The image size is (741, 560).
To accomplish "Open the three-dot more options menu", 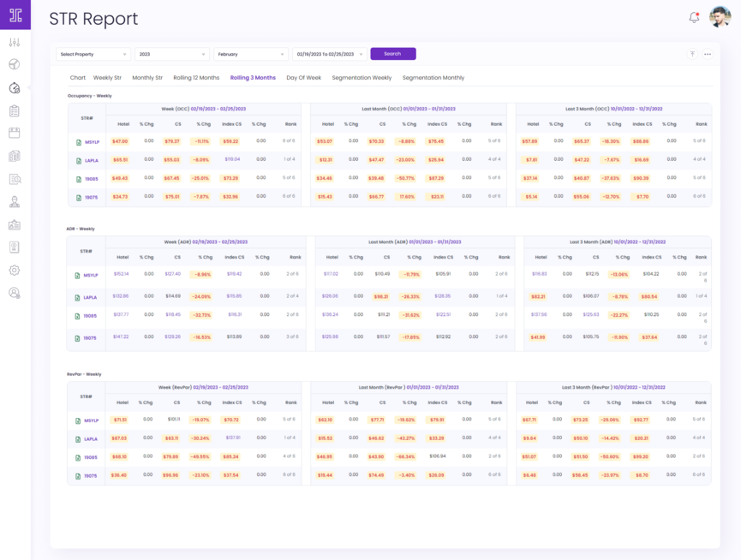I will click(708, 54).
